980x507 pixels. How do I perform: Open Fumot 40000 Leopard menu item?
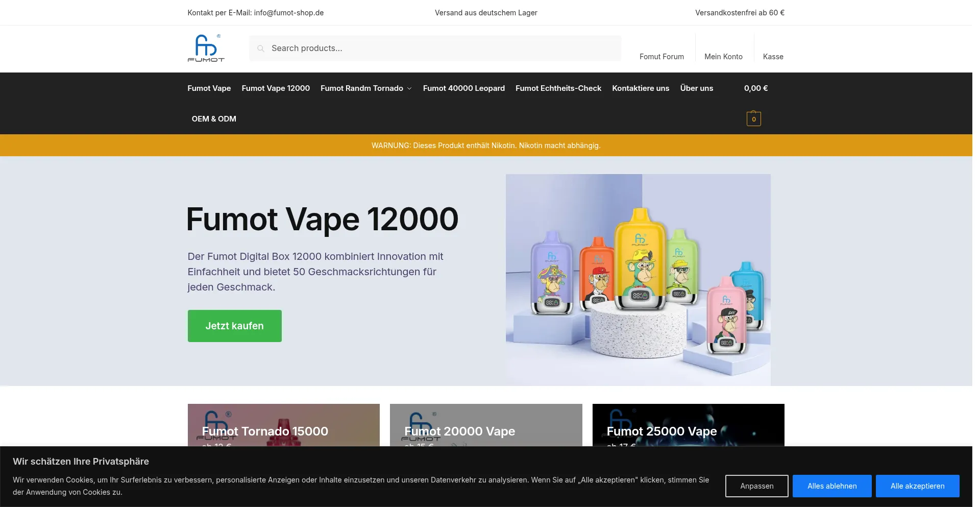463,88
